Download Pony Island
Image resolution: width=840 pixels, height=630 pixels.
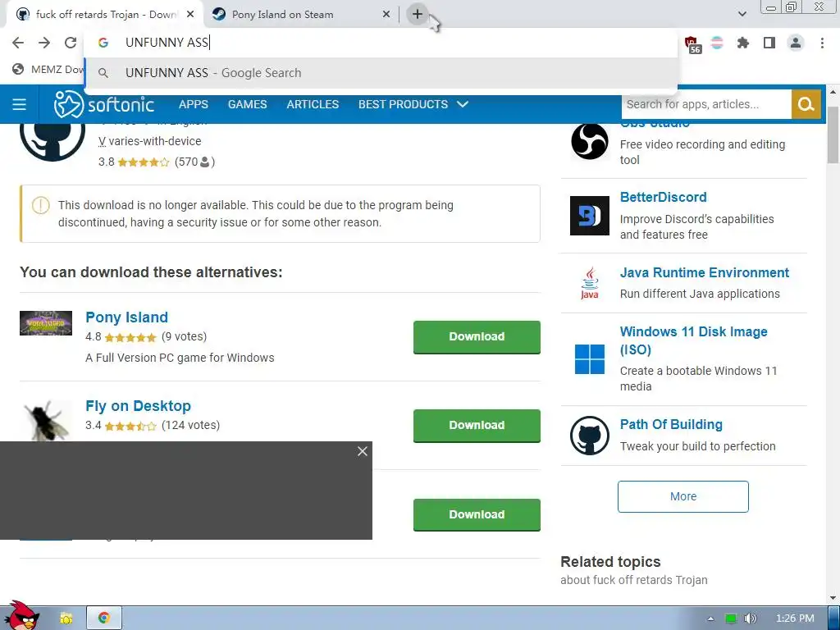pos(477,337)
